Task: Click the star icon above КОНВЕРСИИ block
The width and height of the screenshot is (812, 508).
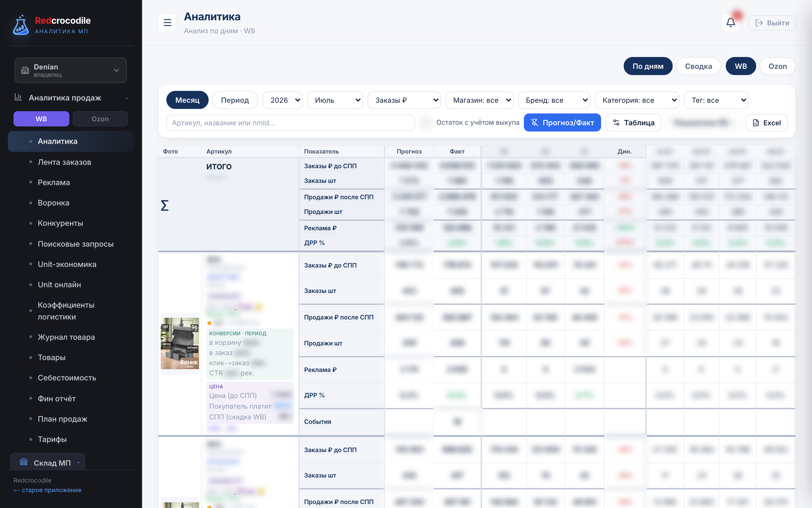Action: click(209, 323)
